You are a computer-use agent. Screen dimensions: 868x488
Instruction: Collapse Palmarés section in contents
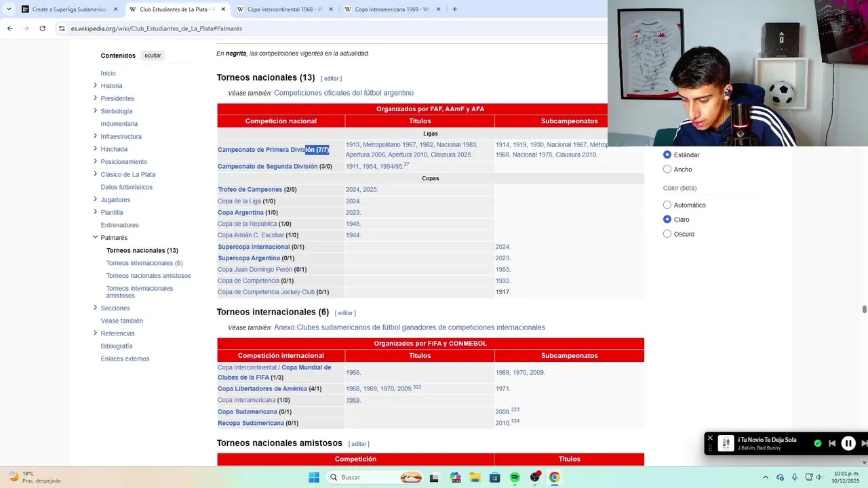95,237
